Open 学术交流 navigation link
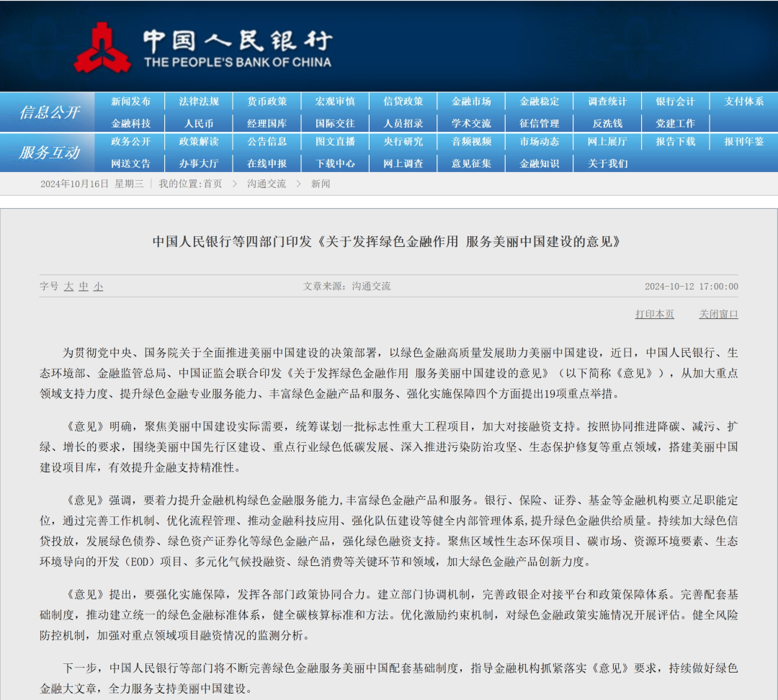778x700 pixels. tap(471, 124)
